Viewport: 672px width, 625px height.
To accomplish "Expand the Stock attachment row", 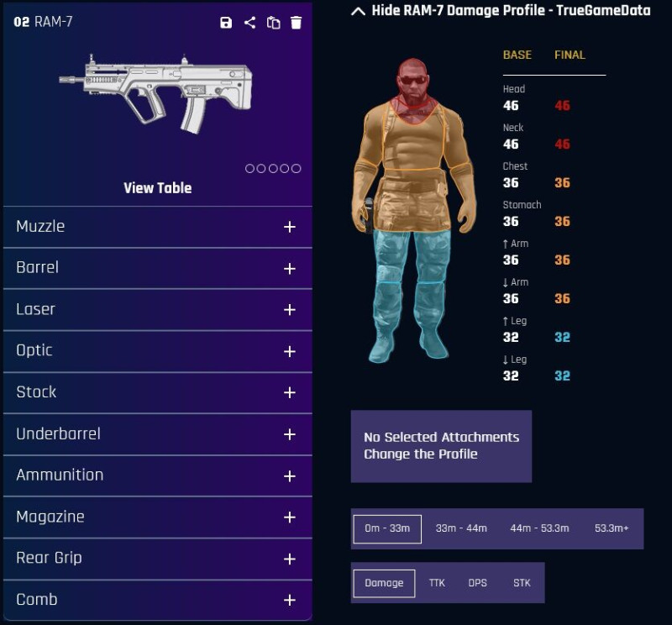I will pos(158,392).
